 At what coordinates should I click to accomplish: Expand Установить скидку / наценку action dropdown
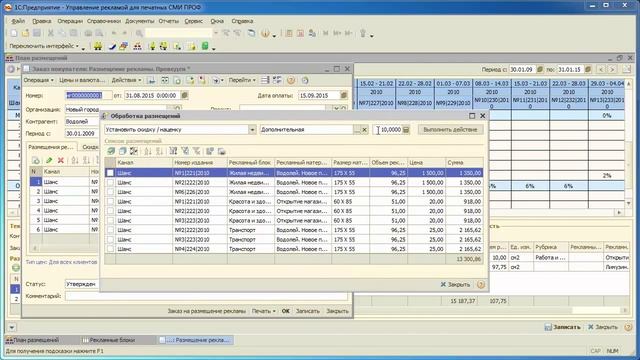point(252,130)
